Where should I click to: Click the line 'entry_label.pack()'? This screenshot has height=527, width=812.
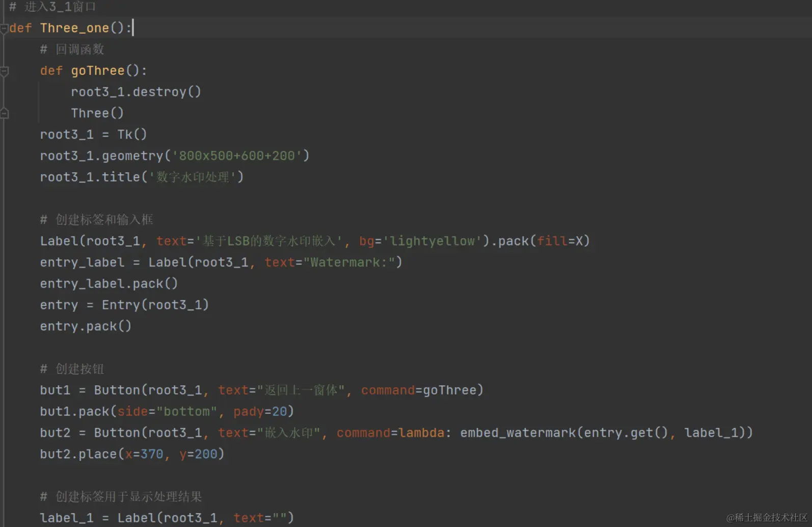click(109, 284)
